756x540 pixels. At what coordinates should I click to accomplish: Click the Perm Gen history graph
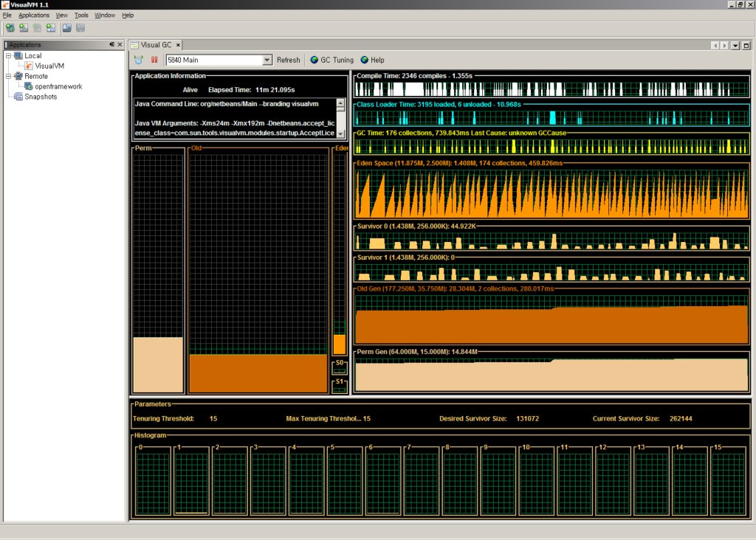(551, 375)
